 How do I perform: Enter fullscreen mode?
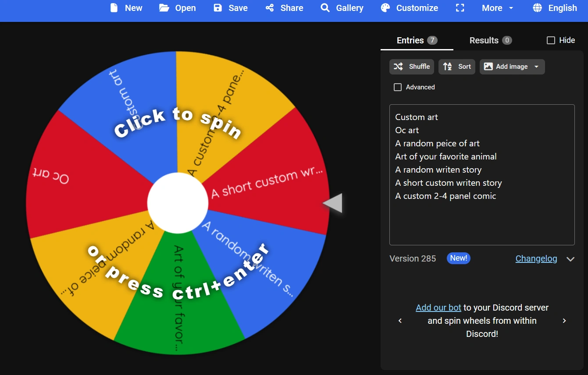pos(460,8)
